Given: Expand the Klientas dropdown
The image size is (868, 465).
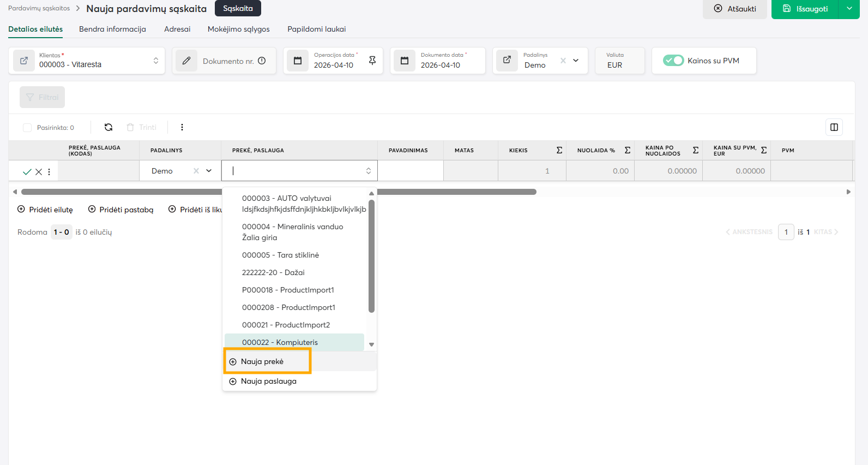Looking at the screenshot, I should coord(156,61).
